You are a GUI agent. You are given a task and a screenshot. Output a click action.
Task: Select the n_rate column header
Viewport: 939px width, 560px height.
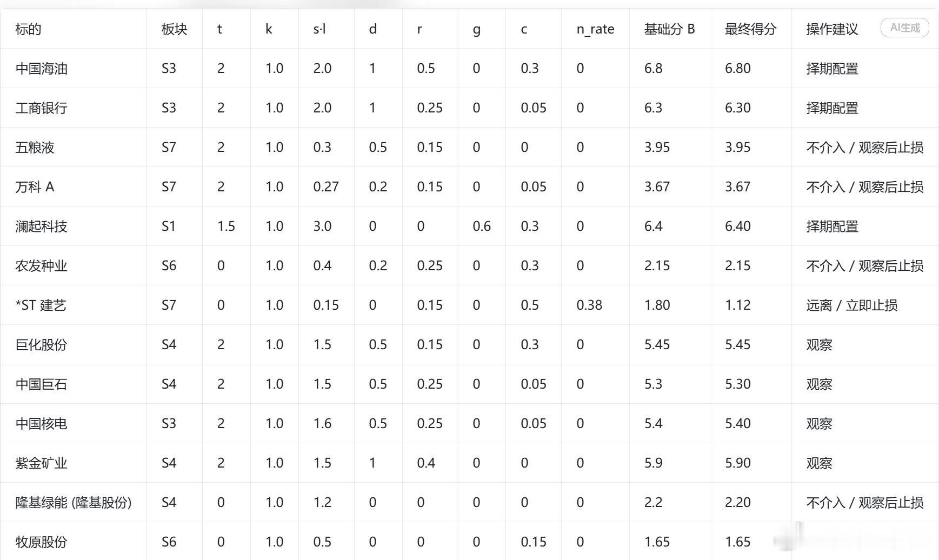tap(595, 29)
